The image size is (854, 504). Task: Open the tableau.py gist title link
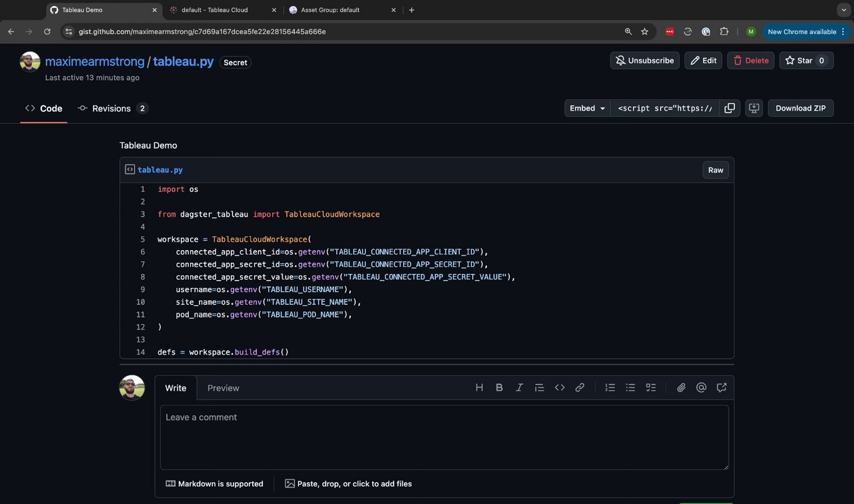click(x=183, y=61)
